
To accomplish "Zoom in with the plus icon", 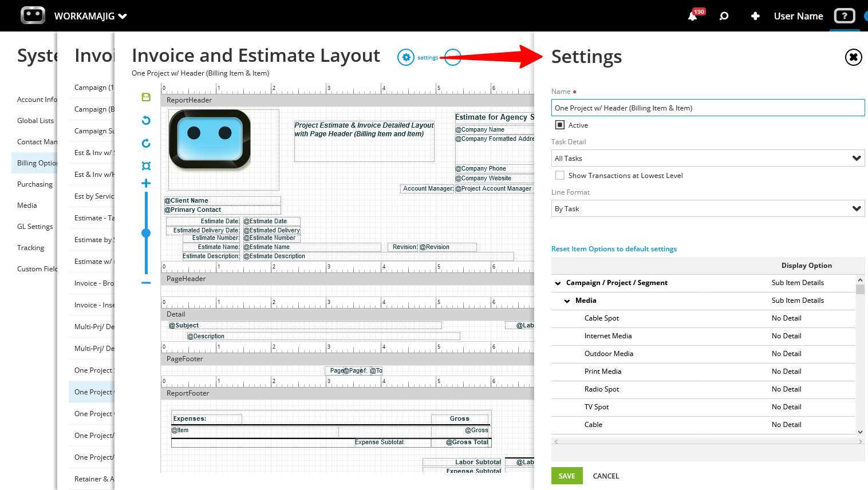I will click(146, 183).
